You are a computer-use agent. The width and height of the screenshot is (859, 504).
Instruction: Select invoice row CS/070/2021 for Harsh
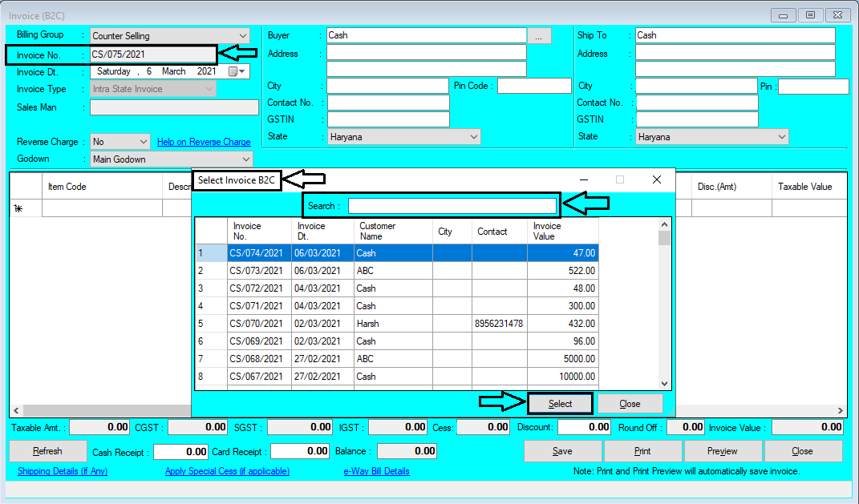coord(361,324)
